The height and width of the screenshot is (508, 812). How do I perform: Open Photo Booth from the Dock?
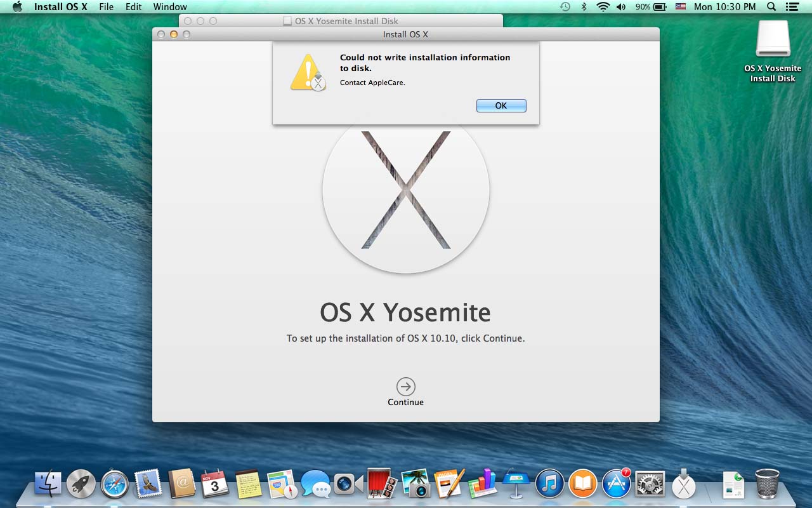pyautogui.click(x=383, y=485)
